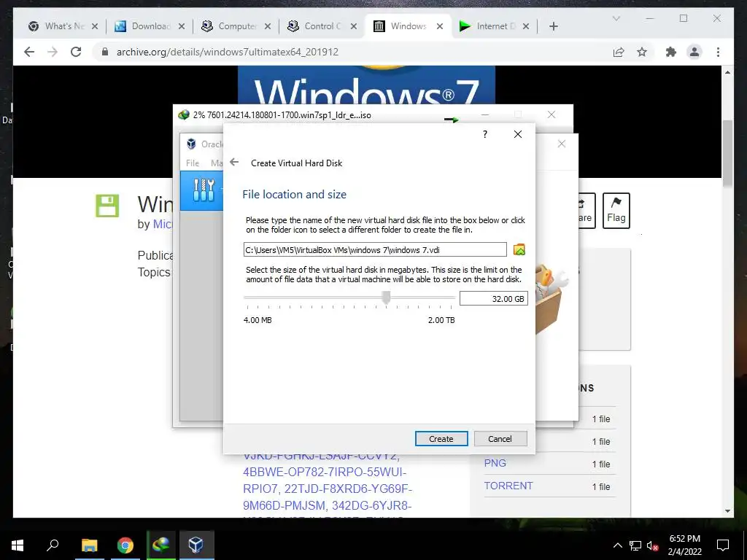This screenshot has height=560, width=747.
Task: Click the browser forward arrow
Action: tap(53, 52)
